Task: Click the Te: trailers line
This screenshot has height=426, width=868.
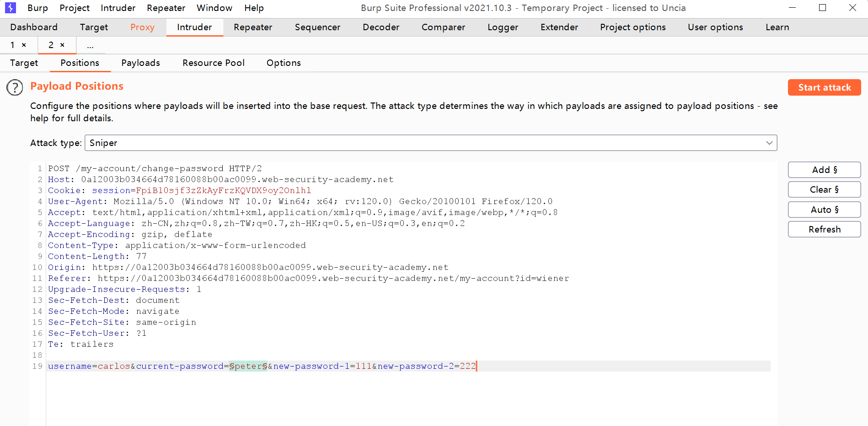Action: 81,344
